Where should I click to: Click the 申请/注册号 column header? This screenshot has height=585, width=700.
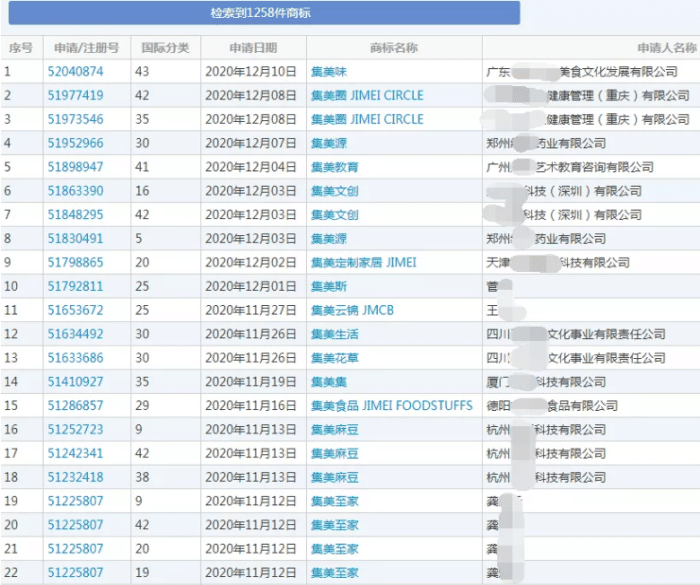coord(87,48)
